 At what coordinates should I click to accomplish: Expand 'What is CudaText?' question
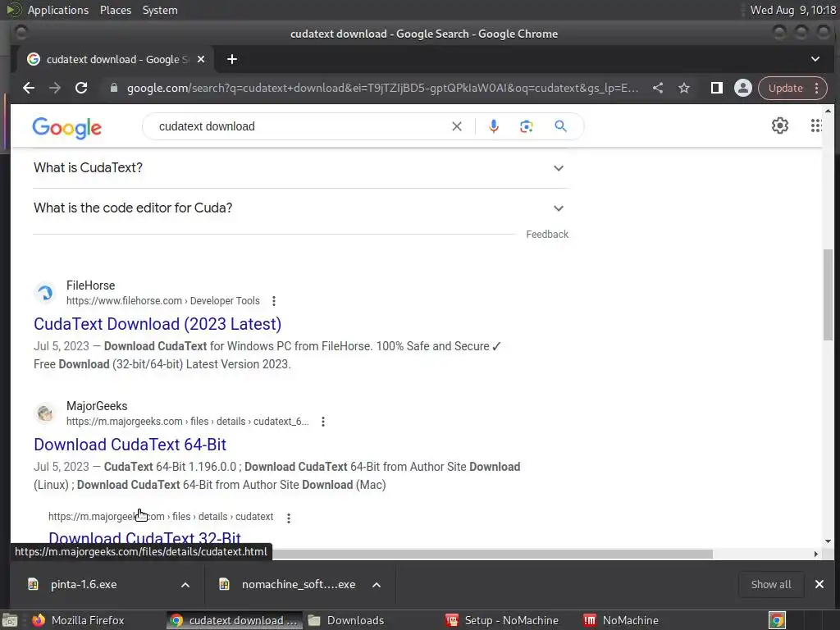click(300, 167)
